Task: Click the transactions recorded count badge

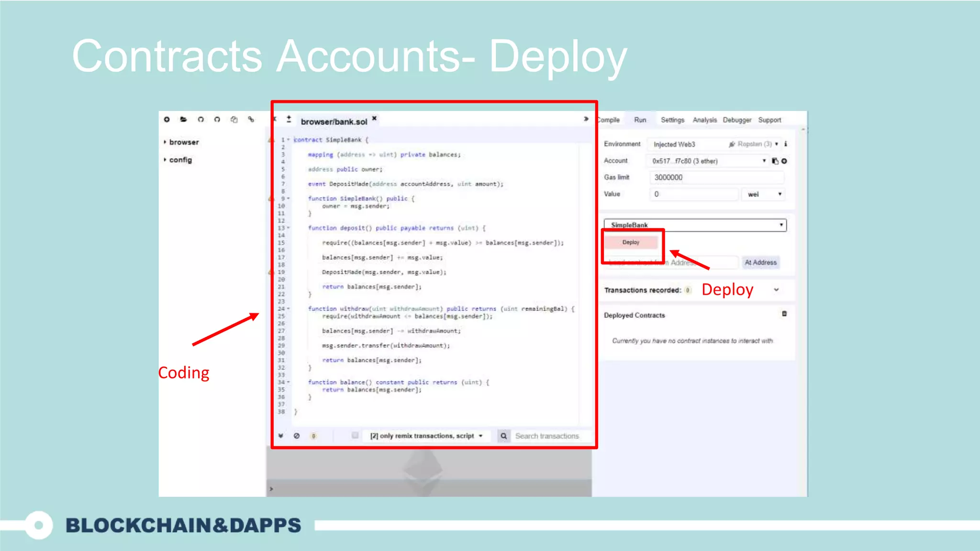Action: [x=688, y=290]
